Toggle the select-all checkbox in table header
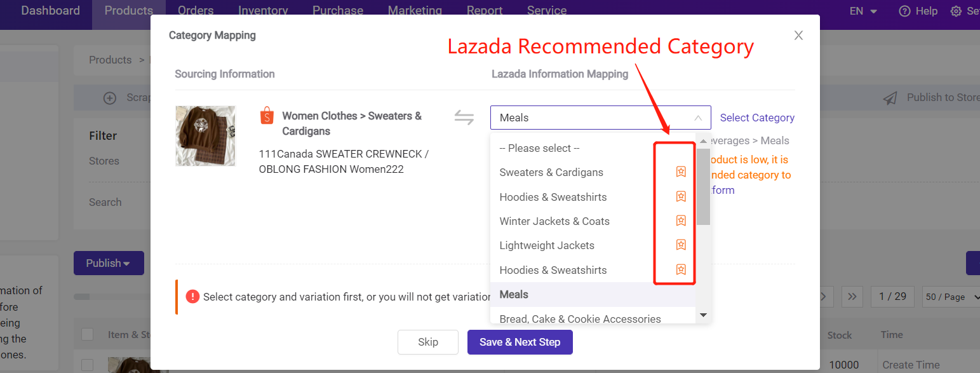 click(87, 334)
